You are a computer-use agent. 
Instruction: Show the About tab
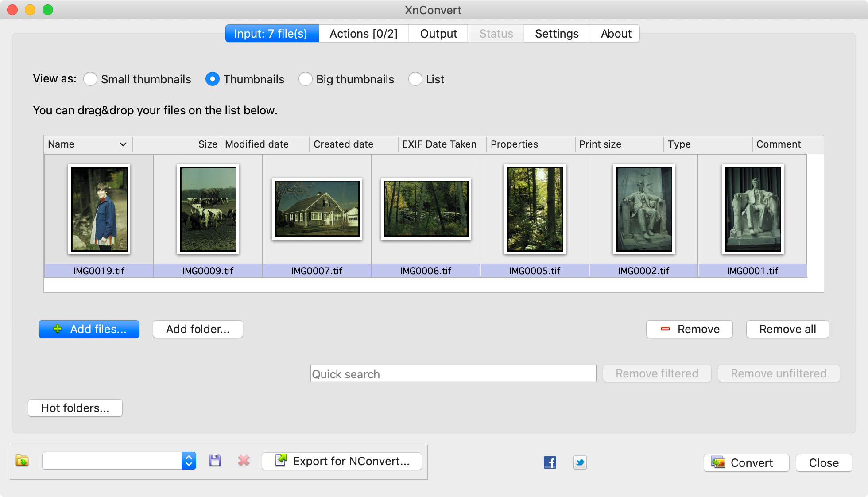click(x=616, y=34)
